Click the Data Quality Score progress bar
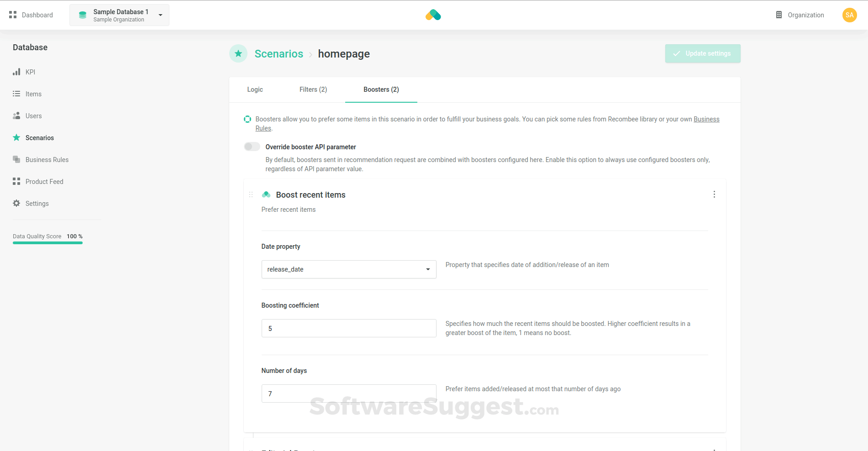Screen dimensions: 868x451 click(x=47, y=243)
